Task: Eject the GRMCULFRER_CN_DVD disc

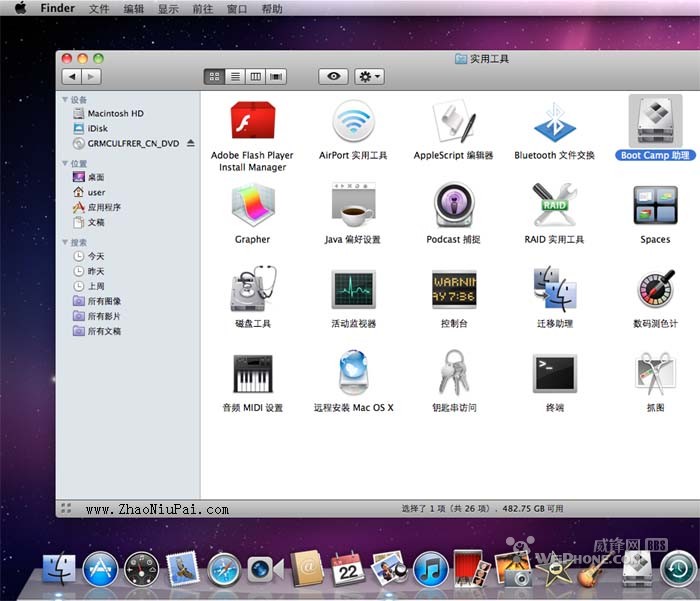Action: 191,144
